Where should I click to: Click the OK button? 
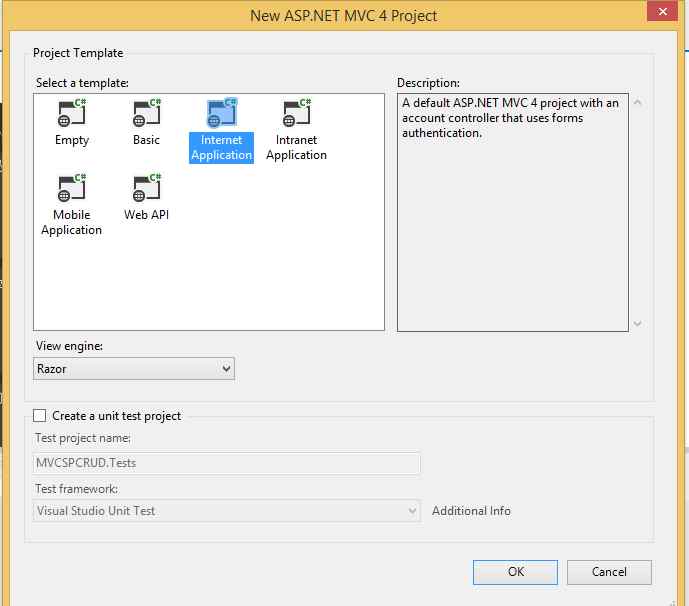(515, 572)
